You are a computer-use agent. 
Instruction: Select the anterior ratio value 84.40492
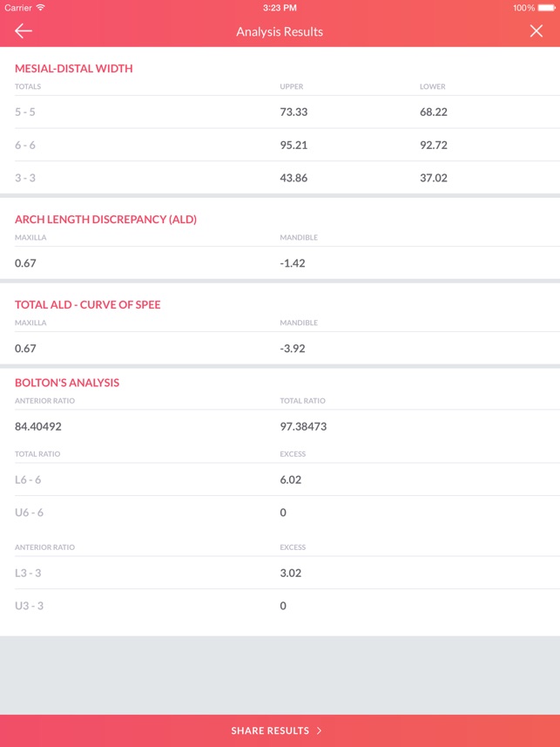(40, 428)
